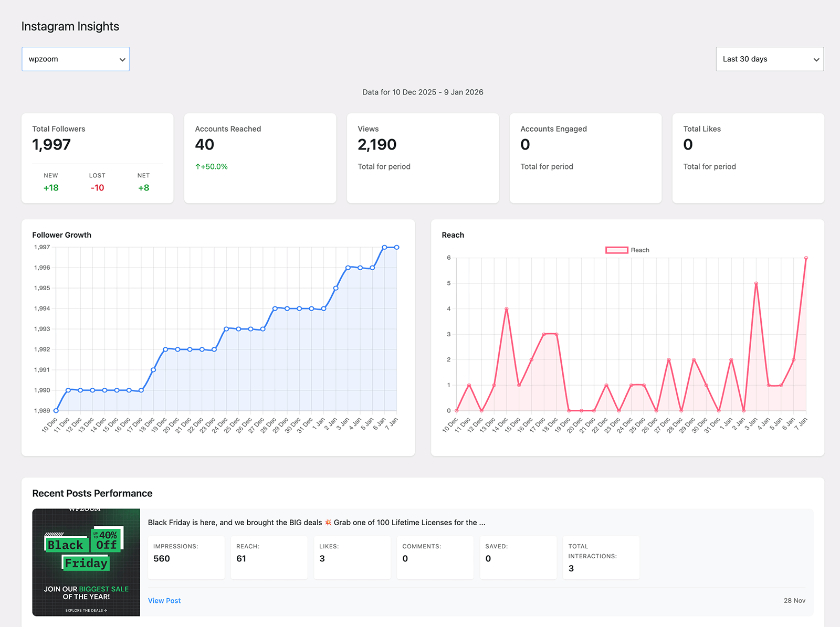This screenshot has height=627, width=840.
Task: Click the Views total card
Action: [x=423, y=158]
